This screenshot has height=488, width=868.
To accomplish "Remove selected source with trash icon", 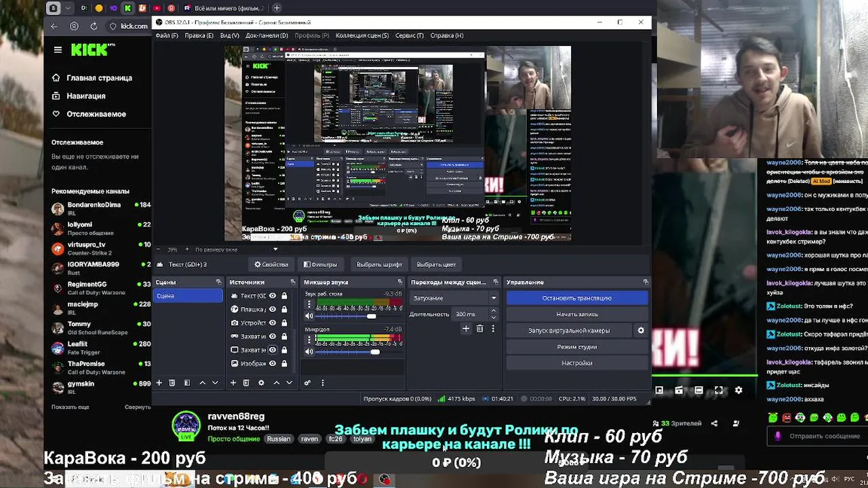I will (246, 383).
